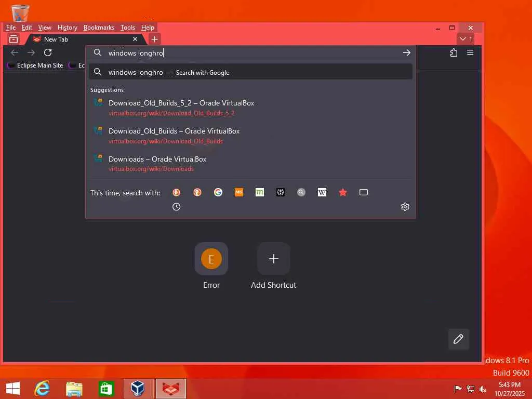This screenshot has width=532, height=399.
Task: Open Eclipse Main Site bookmark
Action: [x=36, y=65]
